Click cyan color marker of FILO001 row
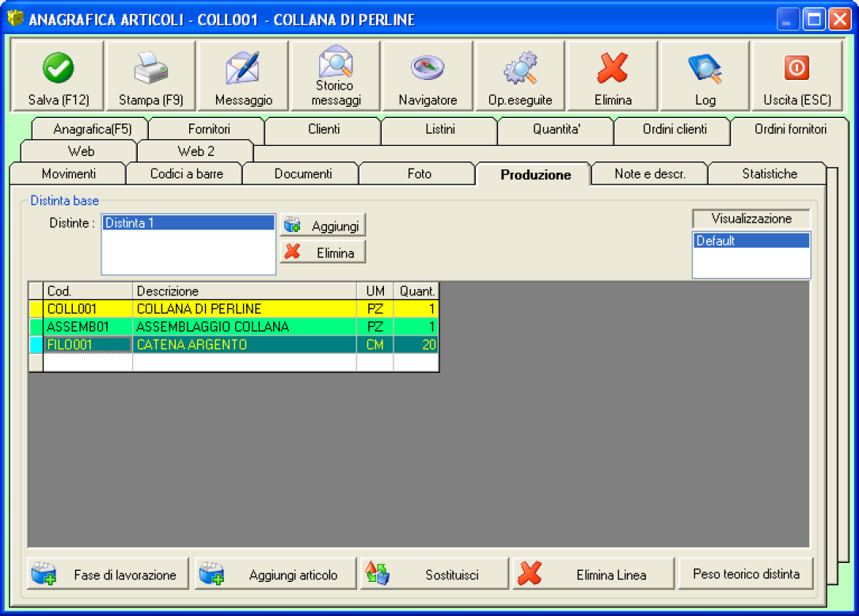Image resolution: width=859 pixels, height=616 pixels. pyautogui.click(x=36, y=344)
